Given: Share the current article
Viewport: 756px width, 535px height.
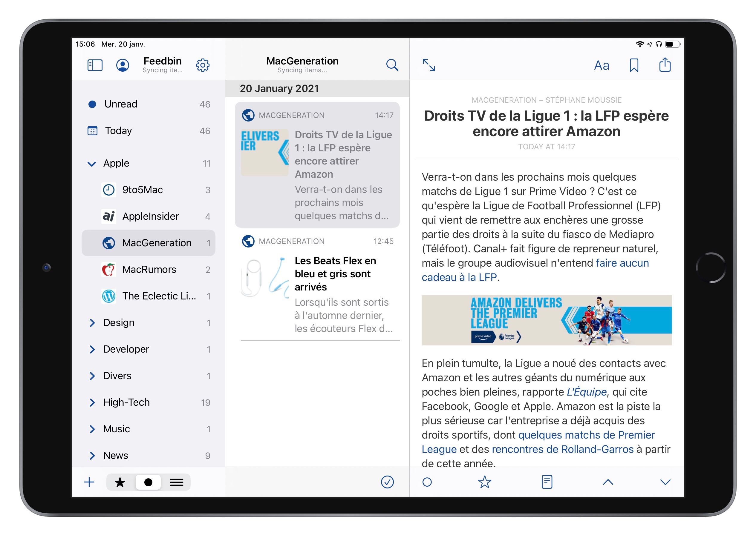Looking at the screenshot, I should click(665, 64).
